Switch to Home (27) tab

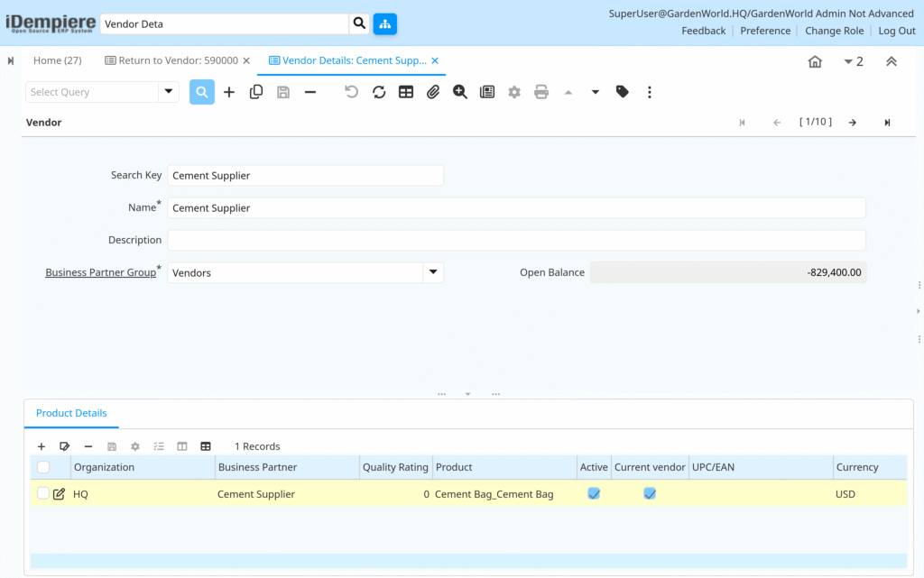[57, 60]
